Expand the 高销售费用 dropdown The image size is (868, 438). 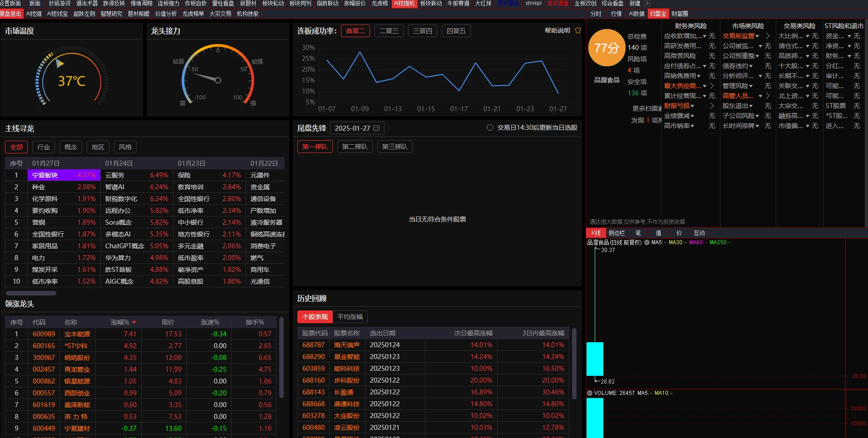699,76
